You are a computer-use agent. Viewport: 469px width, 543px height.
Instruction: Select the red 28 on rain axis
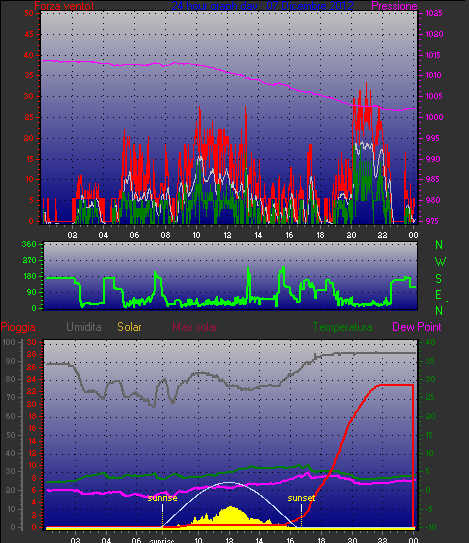pos(32,355)
